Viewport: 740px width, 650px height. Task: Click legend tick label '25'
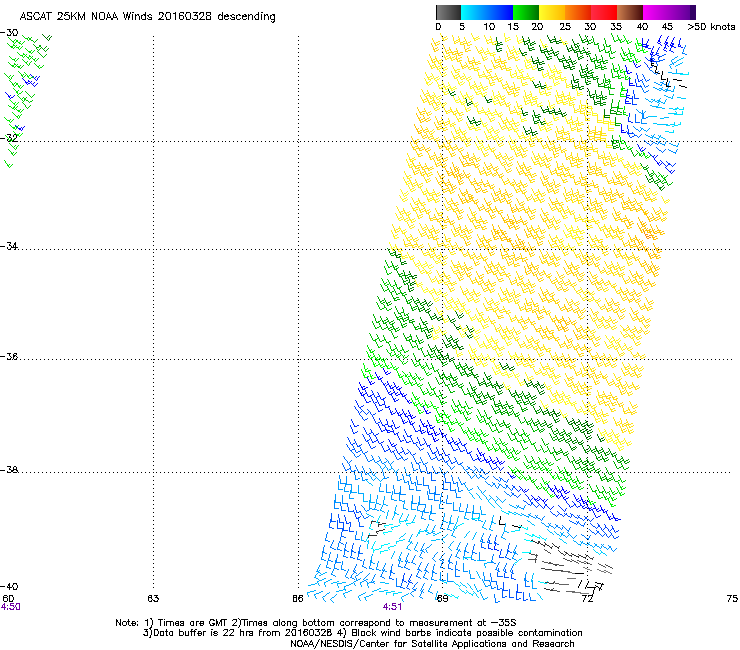565,27
